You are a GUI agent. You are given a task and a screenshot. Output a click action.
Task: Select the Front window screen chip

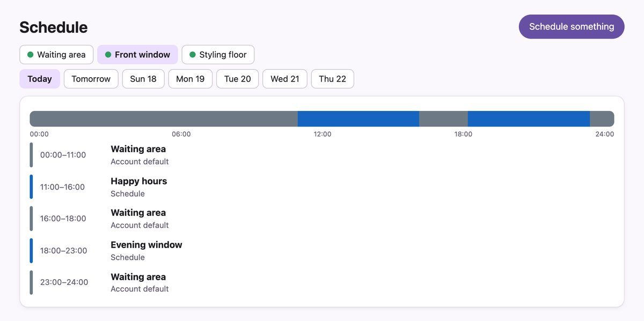coord(137,55)
